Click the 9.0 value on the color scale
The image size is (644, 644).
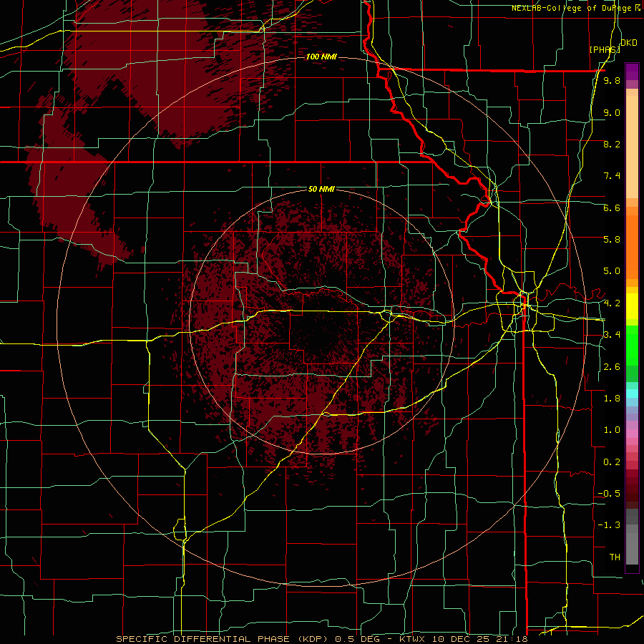pyautogui.click(x=612, y=112)
